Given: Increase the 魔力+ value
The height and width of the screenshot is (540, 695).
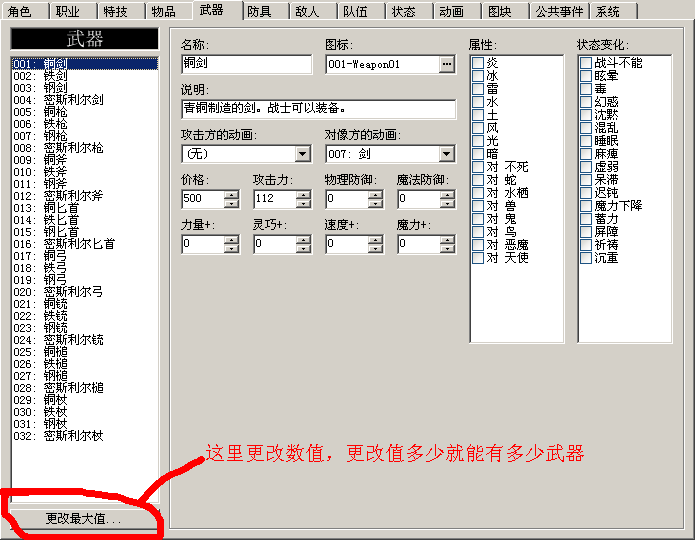Looking at the screenshot, I should click(x=447, y=240).
